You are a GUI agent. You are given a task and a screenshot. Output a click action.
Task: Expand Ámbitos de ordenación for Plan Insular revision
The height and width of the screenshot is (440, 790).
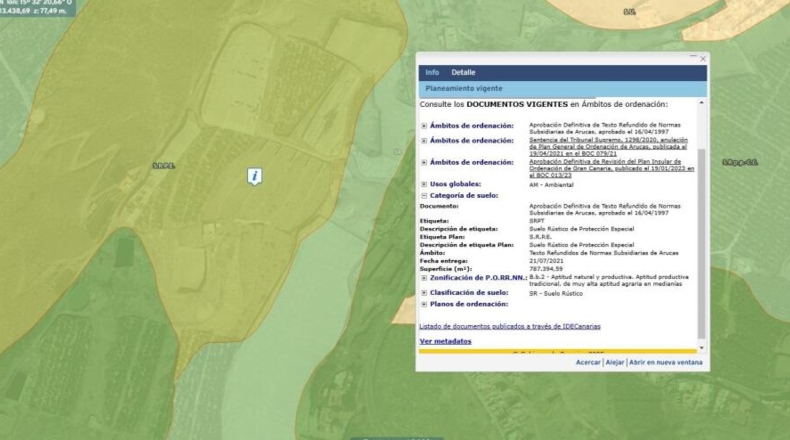click(x=424, y=163)
